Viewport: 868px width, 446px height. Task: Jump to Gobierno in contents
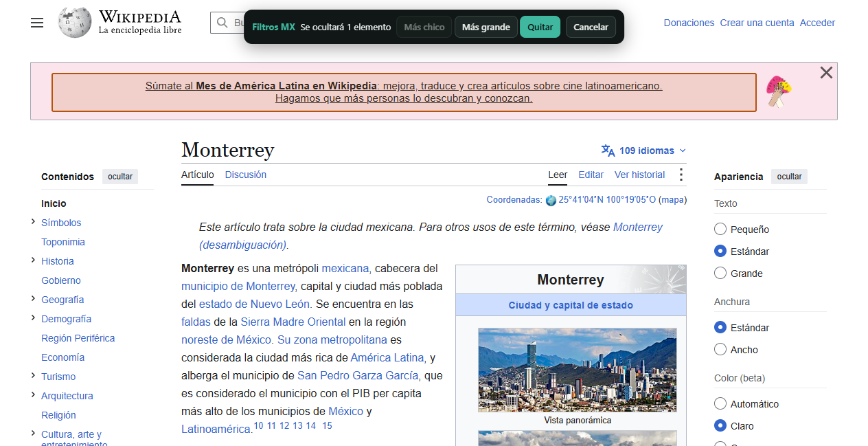click(x=61, y=280)
